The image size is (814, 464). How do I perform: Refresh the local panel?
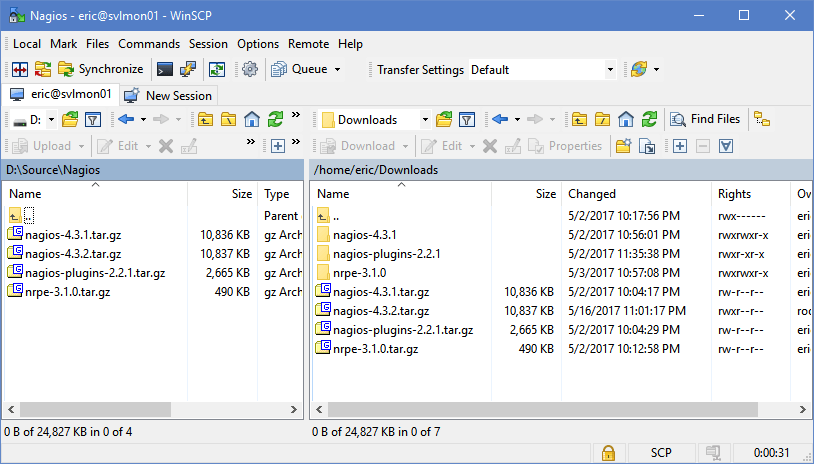coord(275,120)
